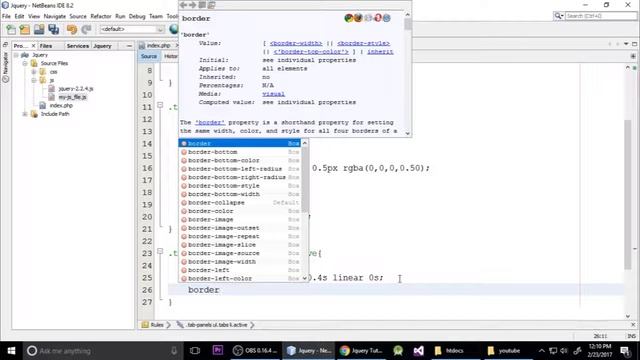Open the Jquery Chrome window from taskbar

pyautogui.click(x=361, y=351)
